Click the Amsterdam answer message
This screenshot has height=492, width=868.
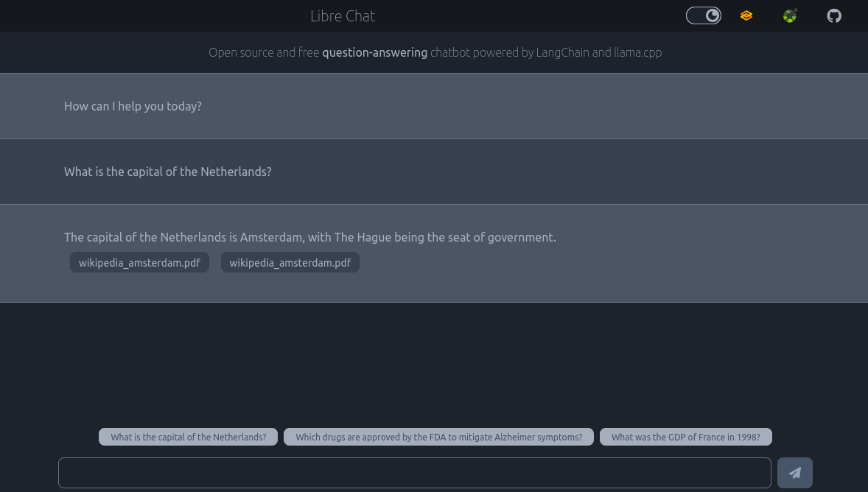(x=309, y=237)
